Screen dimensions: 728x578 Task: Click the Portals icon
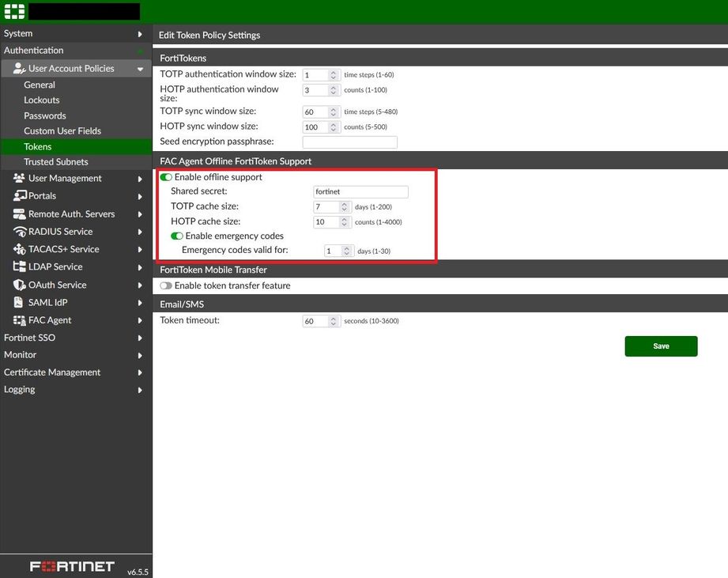(20, 196)
